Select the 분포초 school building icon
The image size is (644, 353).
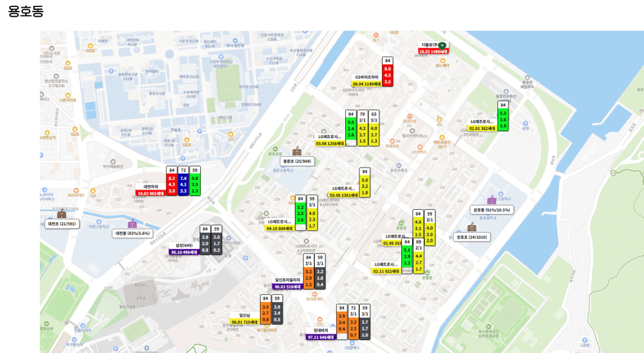472,227
